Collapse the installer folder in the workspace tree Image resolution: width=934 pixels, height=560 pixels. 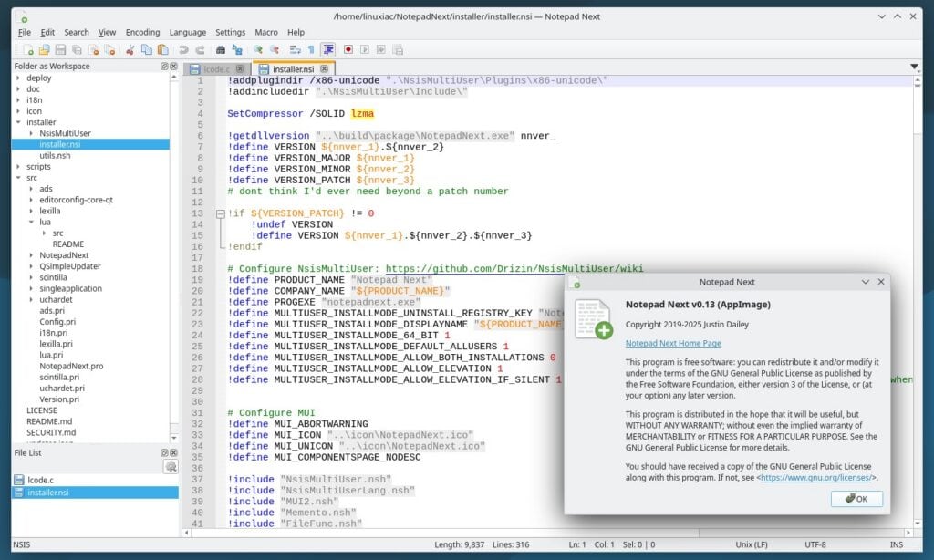tap(16, 122)
